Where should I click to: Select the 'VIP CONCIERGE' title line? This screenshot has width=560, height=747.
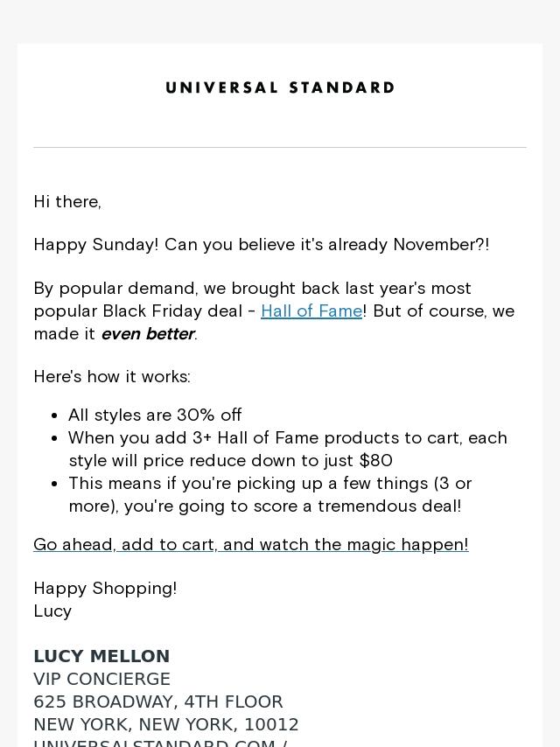[101, 679]
